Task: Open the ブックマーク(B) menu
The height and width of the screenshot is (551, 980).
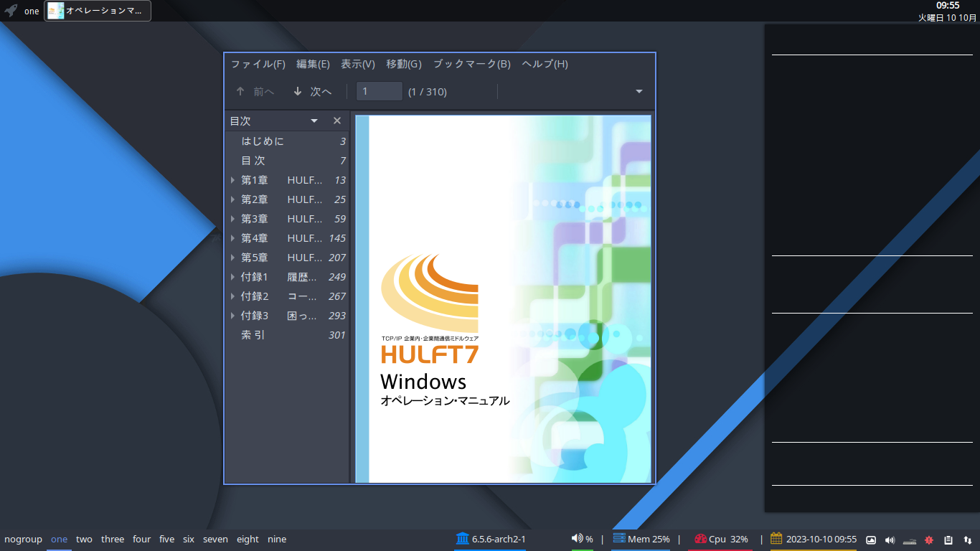Action: click(472, 64)
